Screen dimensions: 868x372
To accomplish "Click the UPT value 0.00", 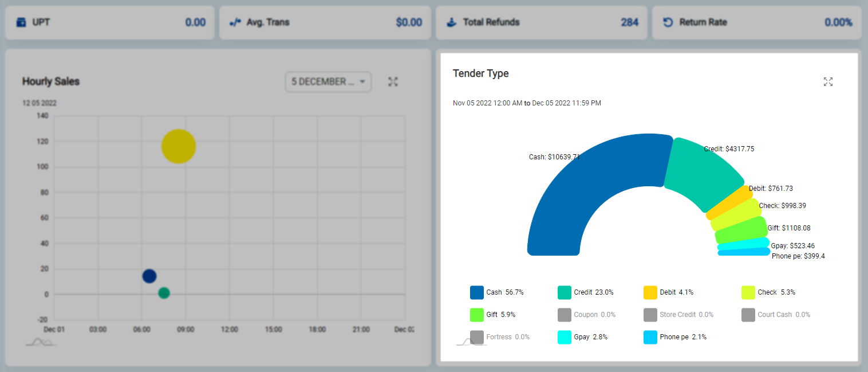I will click(x=195, y=22).
